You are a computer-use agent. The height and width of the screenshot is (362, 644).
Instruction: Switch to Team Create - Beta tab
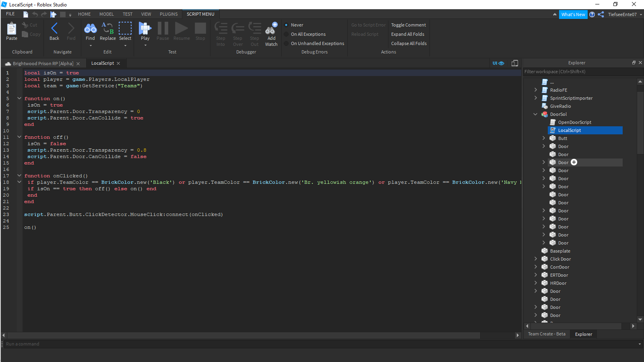tap(547, 334)
